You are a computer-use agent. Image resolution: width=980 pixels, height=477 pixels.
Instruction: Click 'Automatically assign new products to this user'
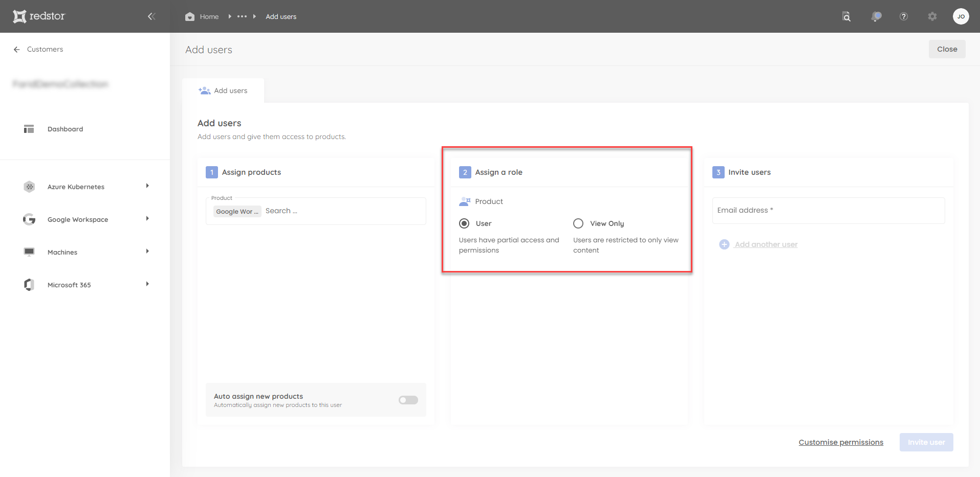pyautogui.click(x=278, y=405)
